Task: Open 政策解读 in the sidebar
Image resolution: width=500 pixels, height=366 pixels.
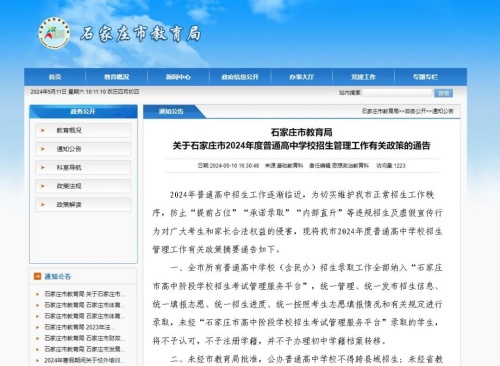Action: click(x=83, y=204)
